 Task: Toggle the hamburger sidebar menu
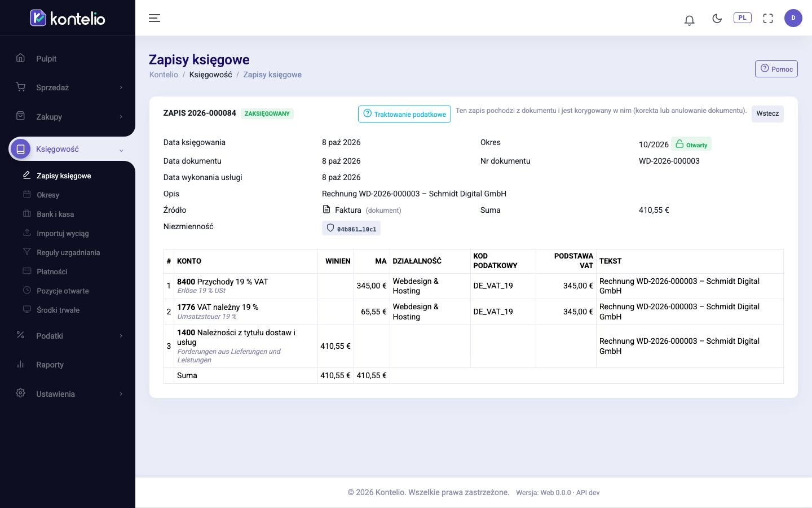coord(155,18)
